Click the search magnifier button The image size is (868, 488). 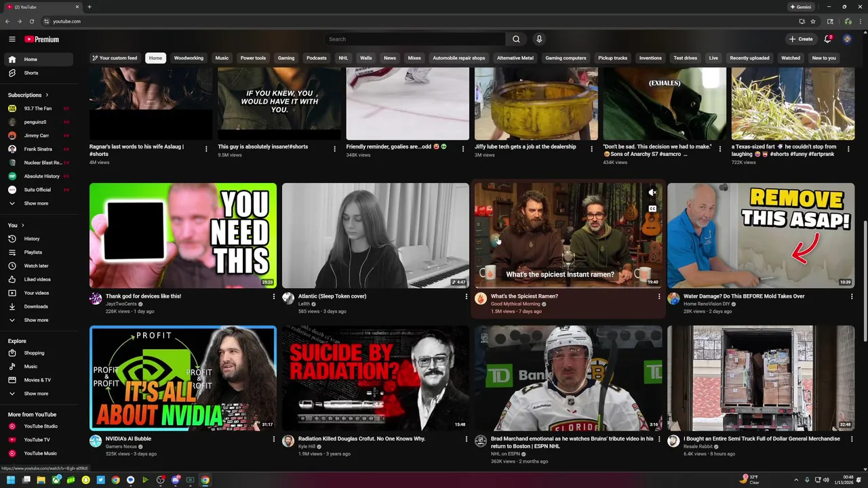click(516, 39)
